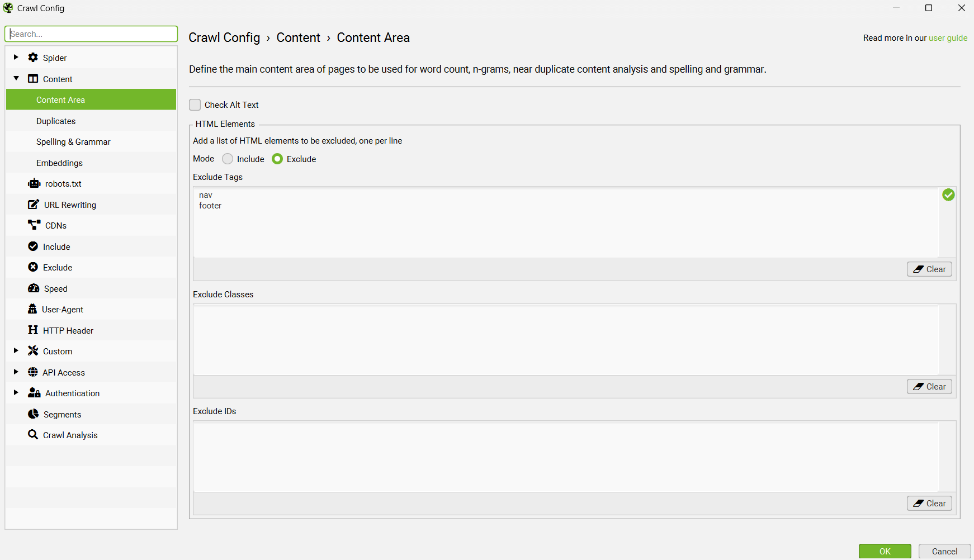Click the 'Crawl Config' breadcrumb text

(x=224, y=37)
